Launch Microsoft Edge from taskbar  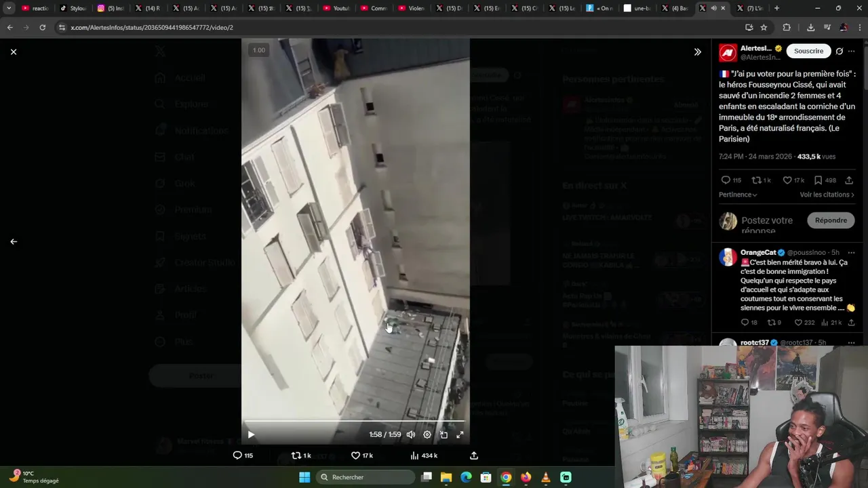[x=466, y=477]
